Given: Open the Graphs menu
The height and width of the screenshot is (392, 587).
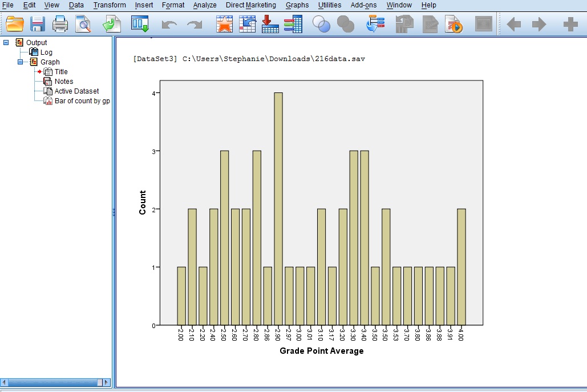Looking at the screenshot, I should [297, 5].
